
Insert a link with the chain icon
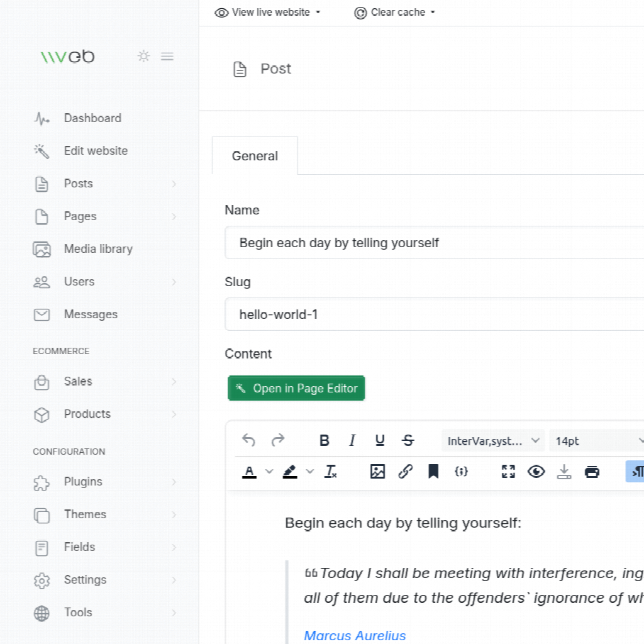point(406,472)
